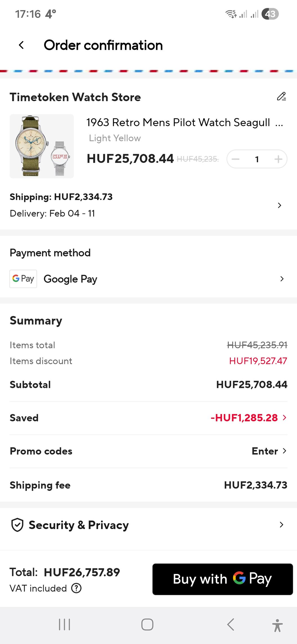
Task: Tap the Google Pay logo icon
Action: pyautogui.click(x=23, y=279)
